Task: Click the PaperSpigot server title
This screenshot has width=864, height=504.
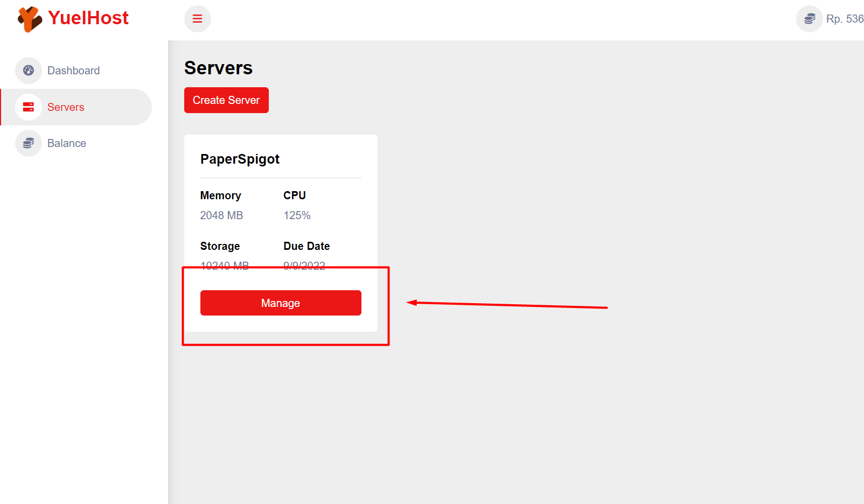Action: coord(240,159)
